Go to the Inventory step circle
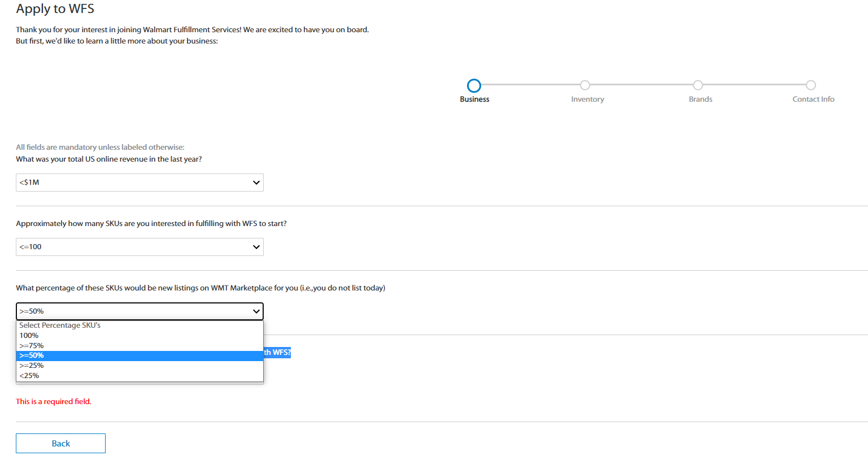The width and height of the screenshot is (868, 473). click(x=585, y=85)
